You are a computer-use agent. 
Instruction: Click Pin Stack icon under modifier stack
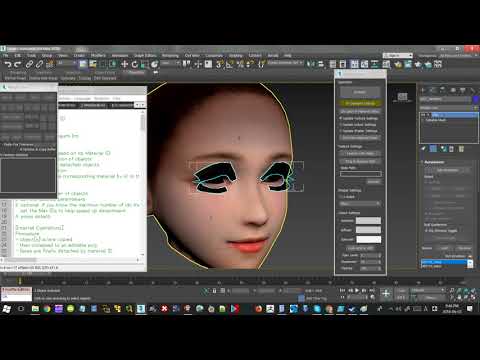(423, 149)
